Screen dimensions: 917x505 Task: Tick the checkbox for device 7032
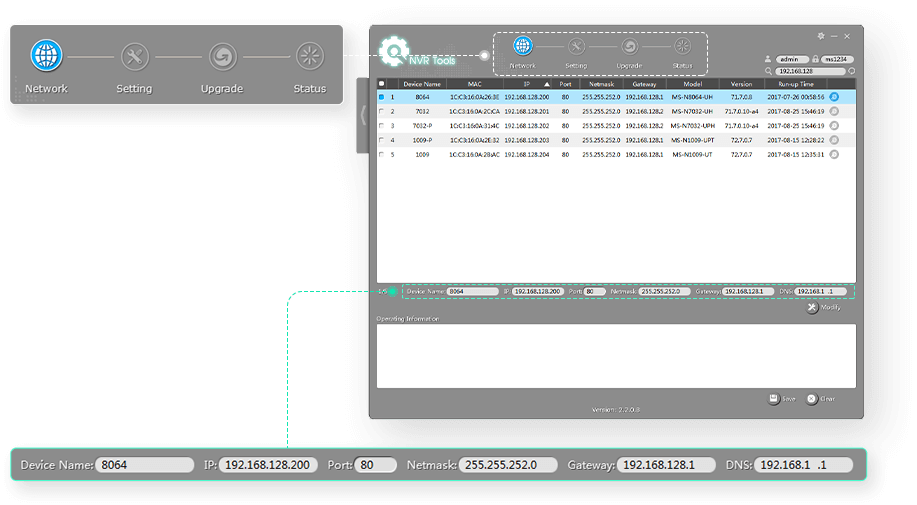[381, 112]
